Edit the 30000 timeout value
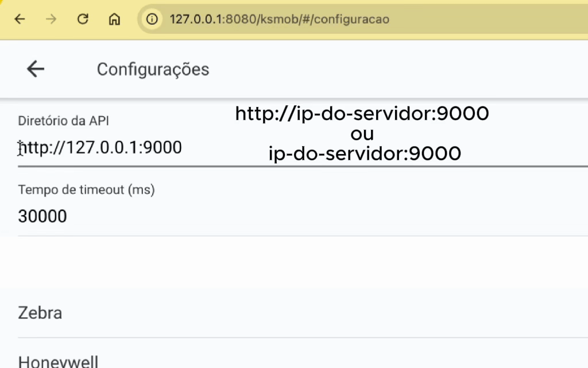Image resolution: width=588 pixels, height=368 pixels. (x=42, y=217)
